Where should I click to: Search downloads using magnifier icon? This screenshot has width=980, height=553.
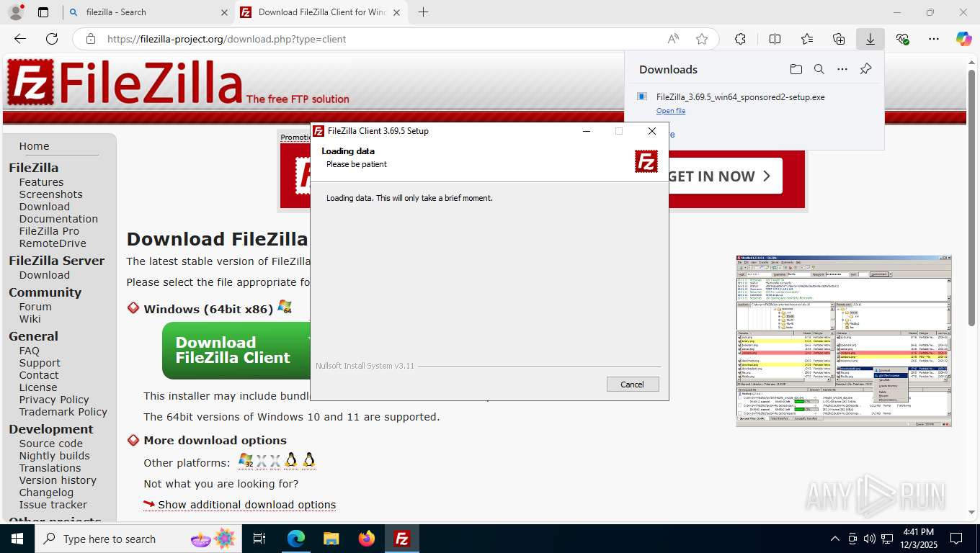point(819,69)
